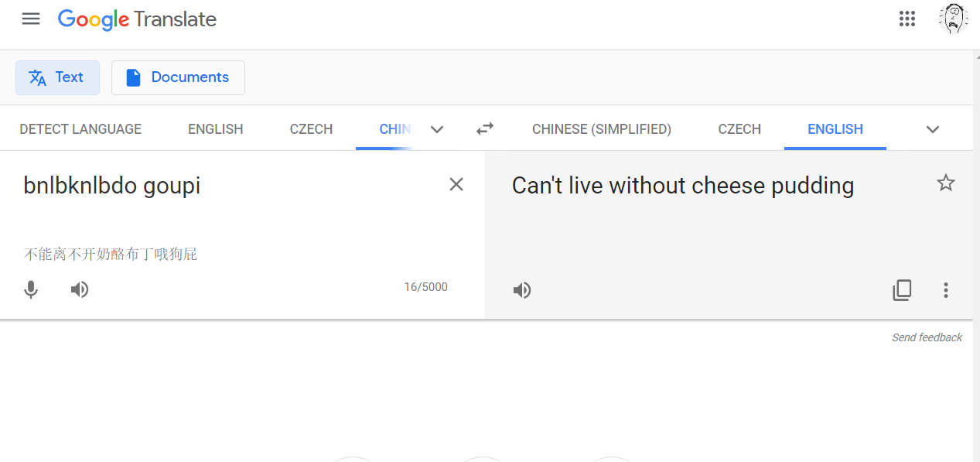Select Detect Language source tab
The height and width of the screenshot is (462, 980).
[80, 129]
